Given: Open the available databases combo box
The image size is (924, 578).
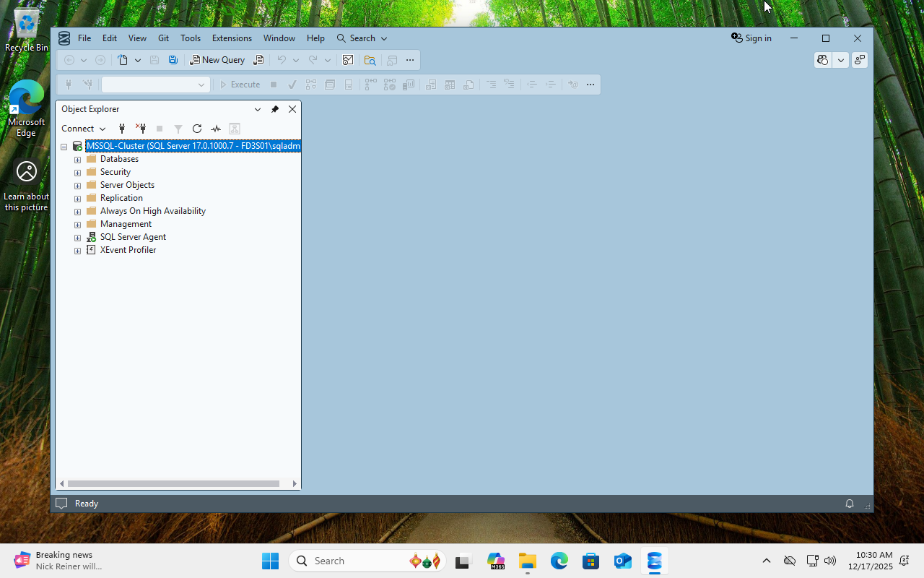Looking at the screenshot, I should (x=155, y=85).
